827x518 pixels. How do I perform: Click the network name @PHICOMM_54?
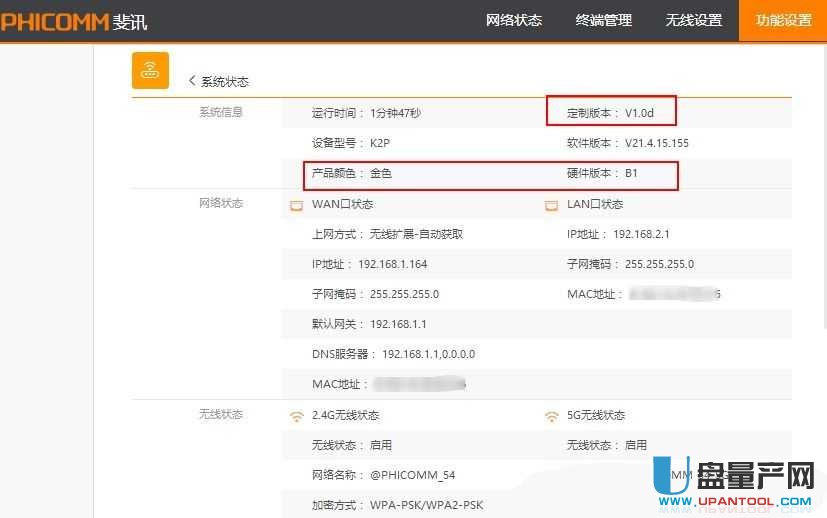(412, 475)
